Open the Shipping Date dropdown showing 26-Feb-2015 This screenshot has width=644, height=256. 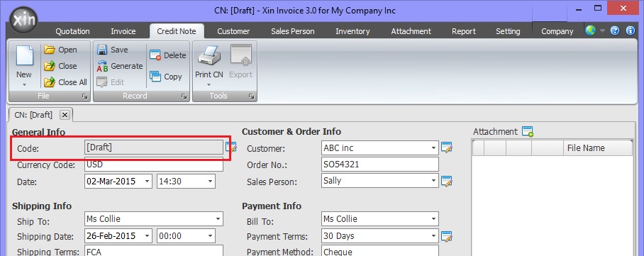pos(147,236)
